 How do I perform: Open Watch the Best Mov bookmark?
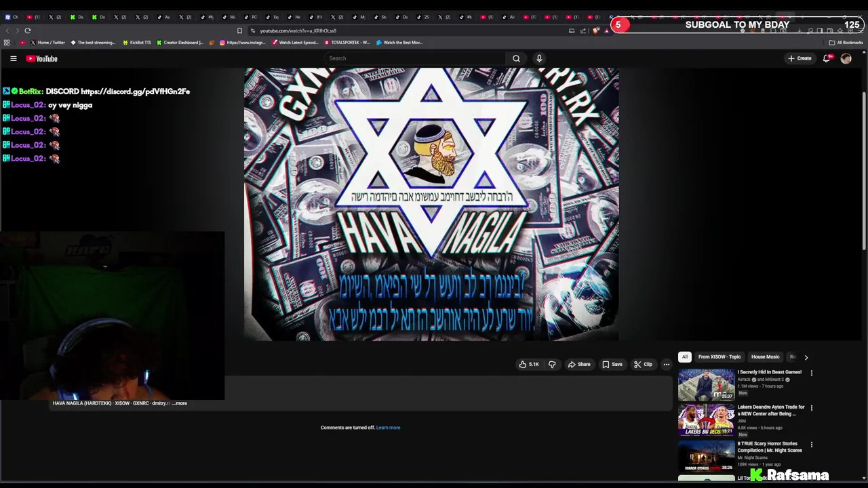[x=399, y=43]
